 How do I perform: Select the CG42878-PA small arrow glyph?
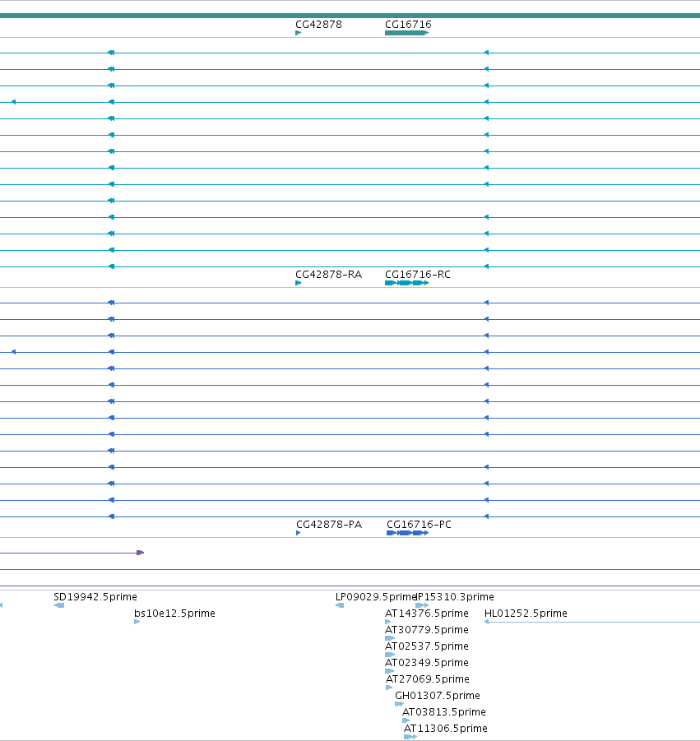tap(299, 533)
